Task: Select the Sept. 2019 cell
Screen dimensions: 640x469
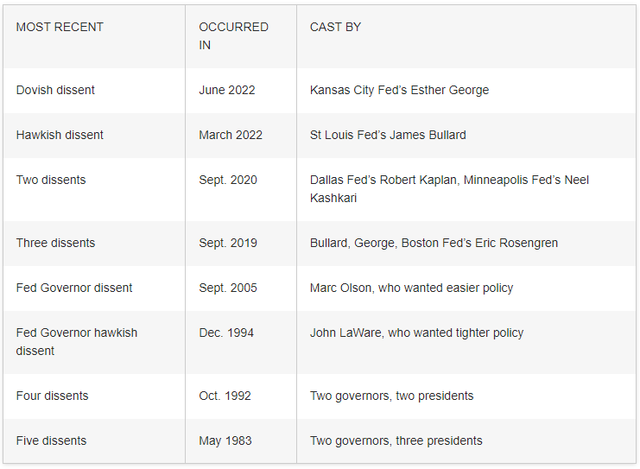Action: pos(228,243)
